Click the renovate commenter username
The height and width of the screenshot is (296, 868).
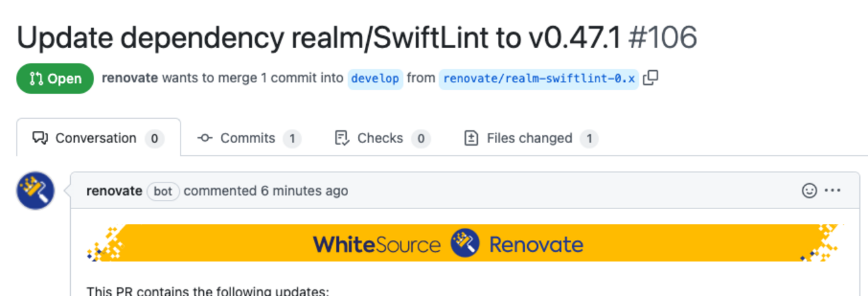click(x=114, y=191)
